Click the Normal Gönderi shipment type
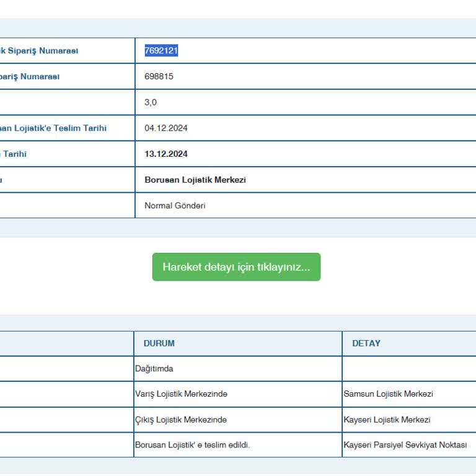Viewport: 476px width, 476px height. (175, 206)
